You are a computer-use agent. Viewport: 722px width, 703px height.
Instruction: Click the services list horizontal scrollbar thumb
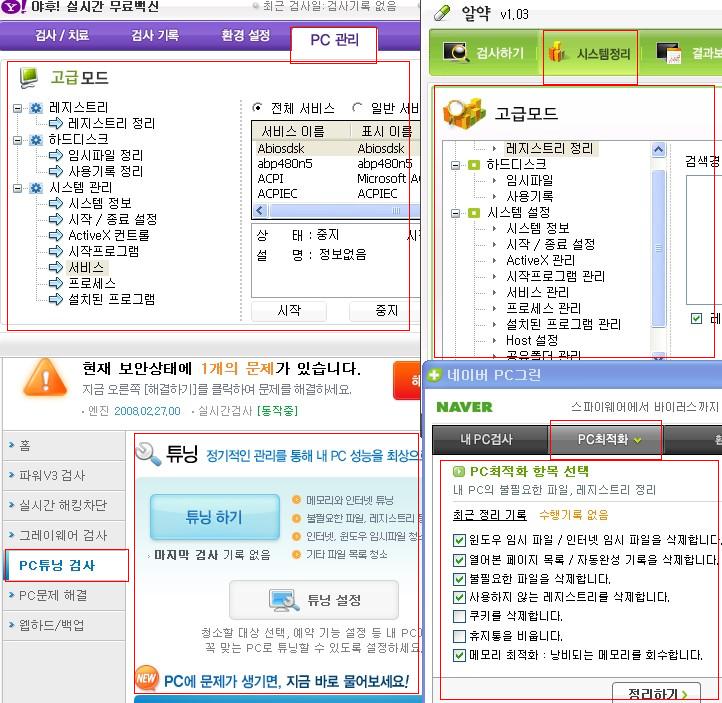click(x=345, y=211)
